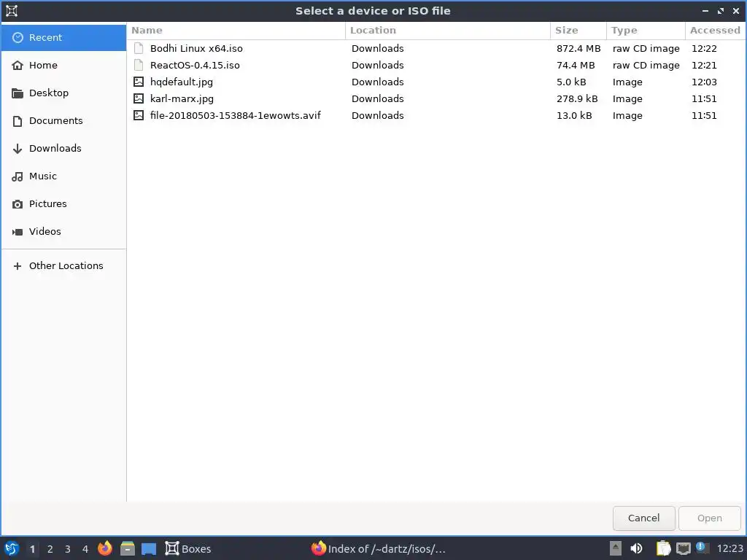This screenshot has height=560, width=747.
Task: Click the Bodhi Linux x64.iso file icon
Action: [x=138, y=48]
